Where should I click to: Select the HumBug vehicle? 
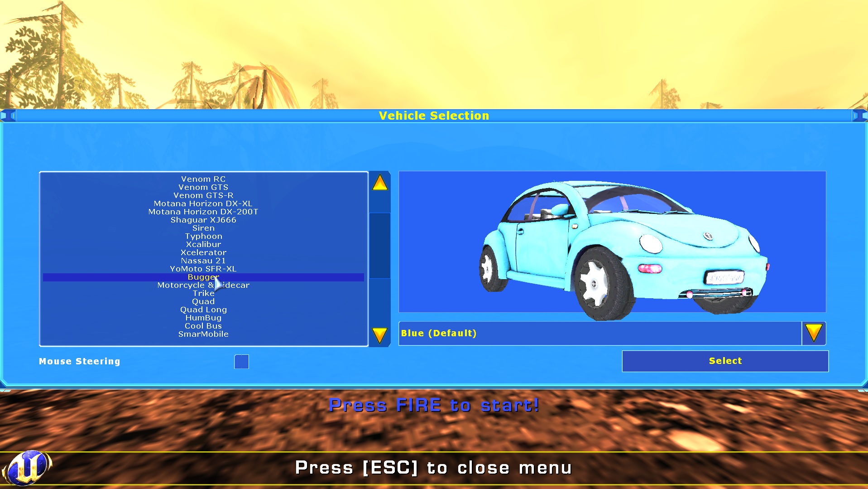(x=203, y=318)
